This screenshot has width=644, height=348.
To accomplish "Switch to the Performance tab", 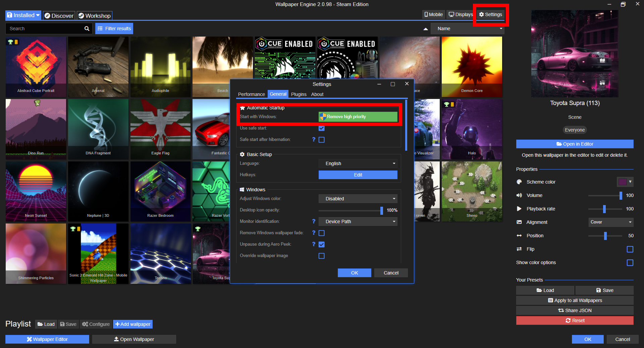I will pos(252,94).
